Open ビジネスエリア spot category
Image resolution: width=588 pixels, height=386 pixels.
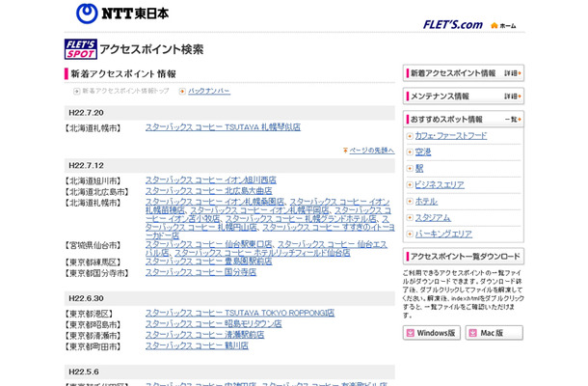pos(440,184)
